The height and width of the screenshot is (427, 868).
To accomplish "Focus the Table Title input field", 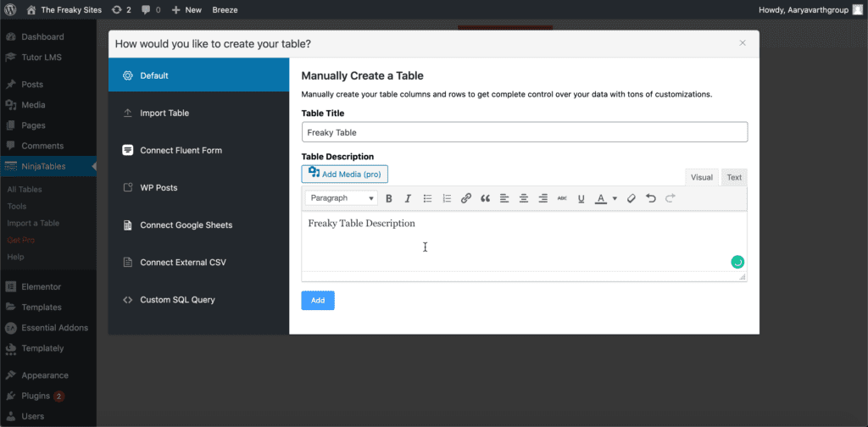I will [524, 132].
